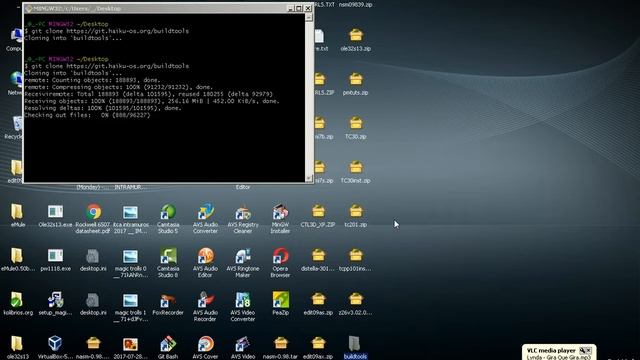Select CTL3D_XP.ZIP archive

(318, 215)
